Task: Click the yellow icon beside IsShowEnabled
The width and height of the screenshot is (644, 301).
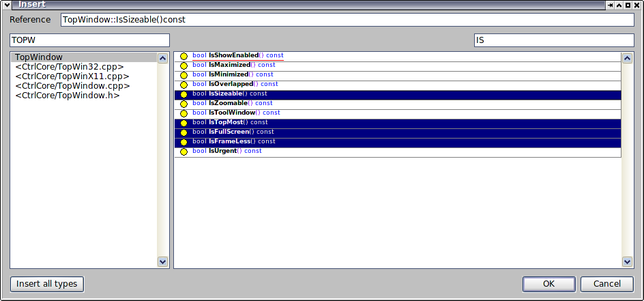Action: (184, 56)
